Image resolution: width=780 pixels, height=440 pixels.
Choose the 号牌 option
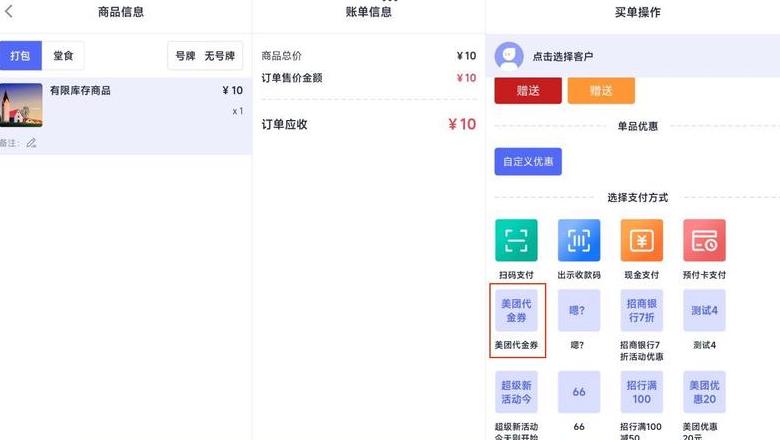(x=185, y=56)
